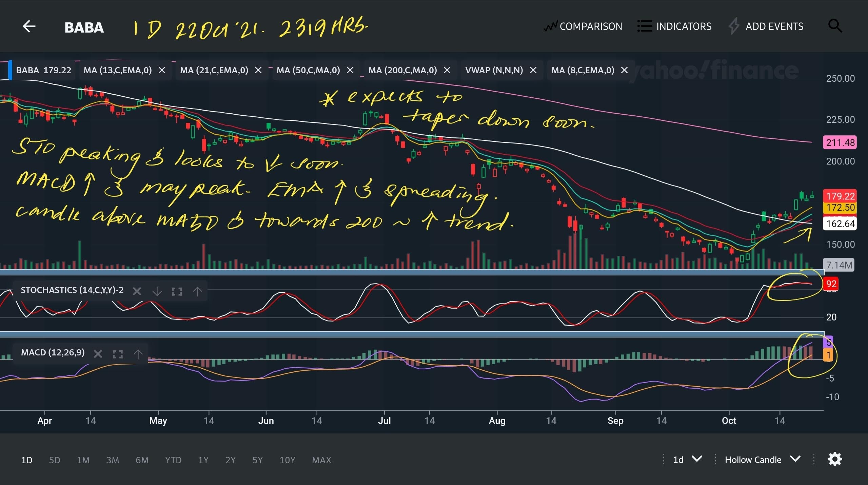
Task: Switch to the MAX range
Action: coord(321,460)
